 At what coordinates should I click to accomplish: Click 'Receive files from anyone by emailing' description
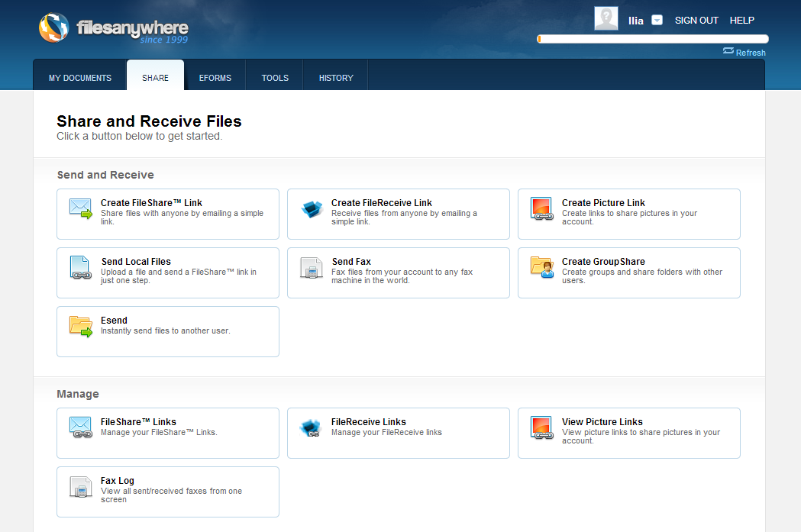coord(404,218)
